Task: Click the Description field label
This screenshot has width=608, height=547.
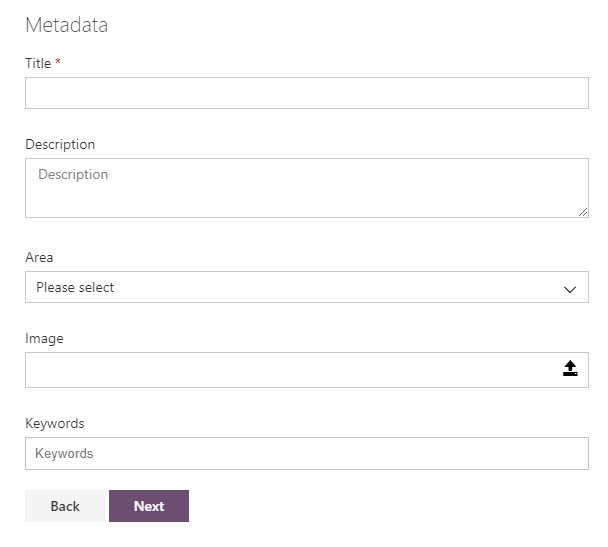Action: [60, 144]
